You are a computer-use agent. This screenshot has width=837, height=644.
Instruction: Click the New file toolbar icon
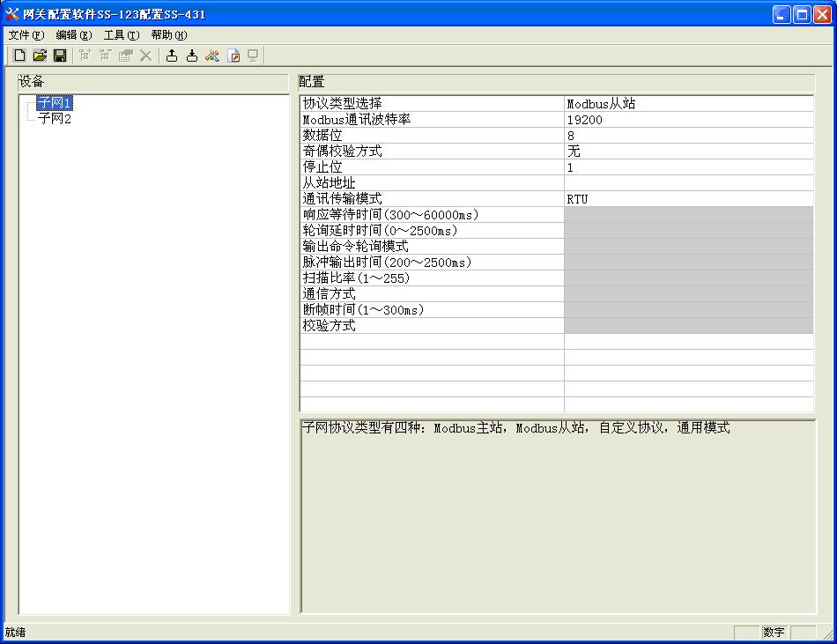[x=19, y=56]
